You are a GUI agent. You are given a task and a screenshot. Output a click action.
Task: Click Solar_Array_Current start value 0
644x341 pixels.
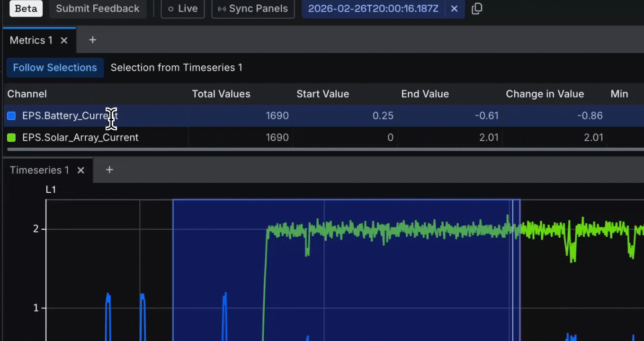click(x=390, y=137)
